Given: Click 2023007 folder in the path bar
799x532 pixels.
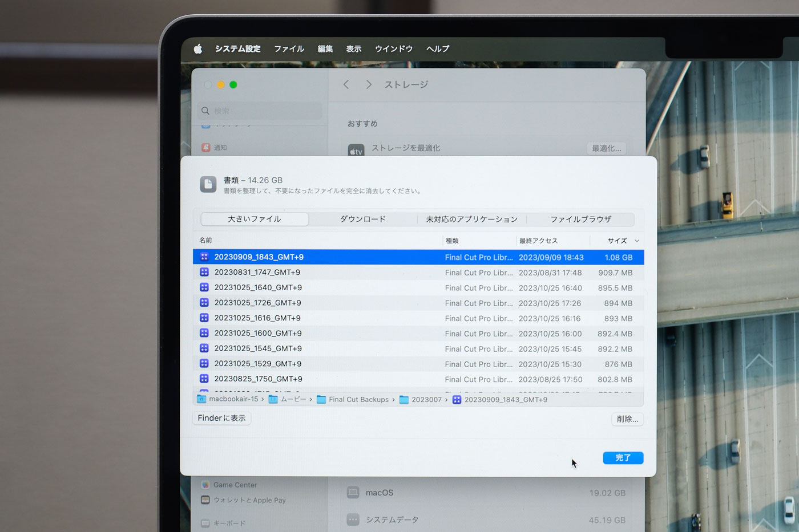Looking at the screenshot, I should (x=421, y=400).
